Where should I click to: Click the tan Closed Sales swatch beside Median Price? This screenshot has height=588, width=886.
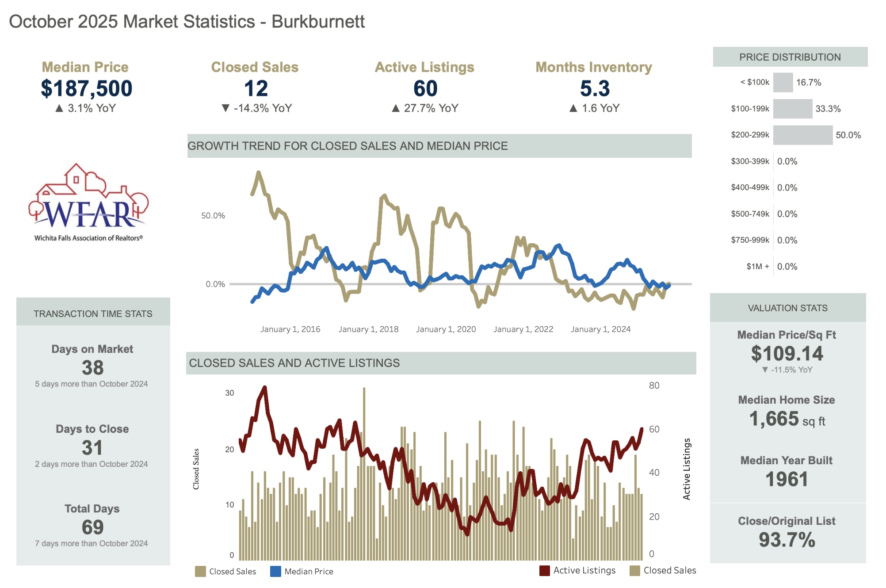coord(200,571)
